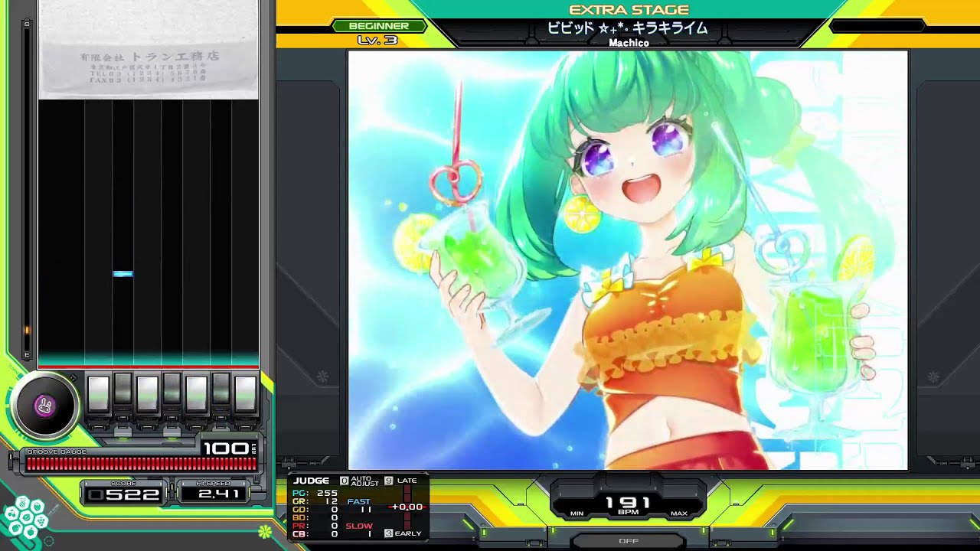980x551 pixels.
Task: Click the turntable disc with rabbit logo
Action: coord(44,406)
